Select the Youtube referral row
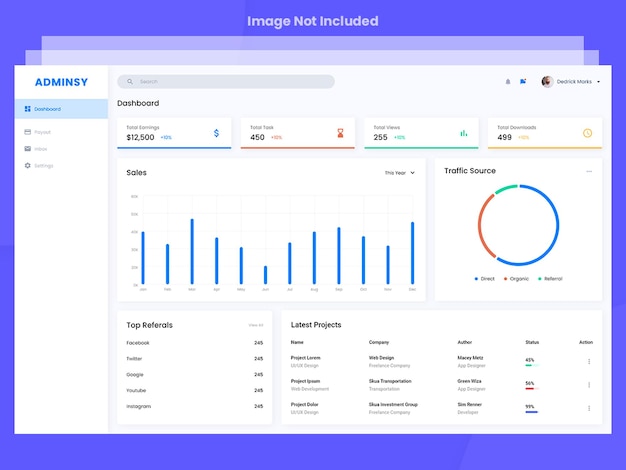Screen dimensions: 626x470 [x=195, y=390]
